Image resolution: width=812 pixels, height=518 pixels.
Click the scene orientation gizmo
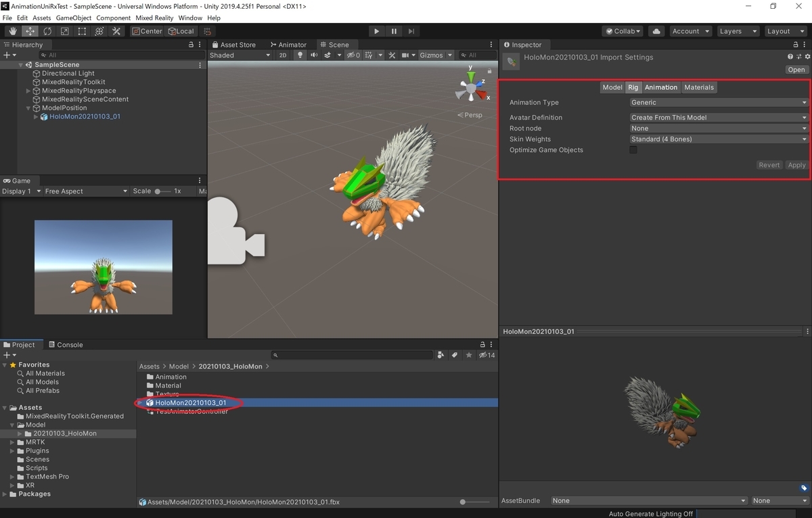(x=470, y=87)
